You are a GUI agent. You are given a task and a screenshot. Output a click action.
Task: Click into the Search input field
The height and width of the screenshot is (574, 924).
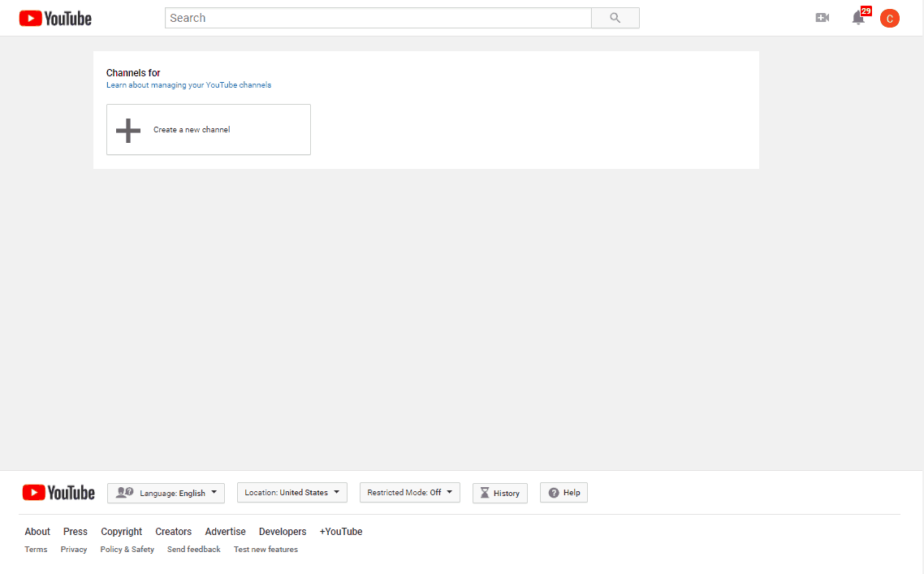(x=378, y=18)
